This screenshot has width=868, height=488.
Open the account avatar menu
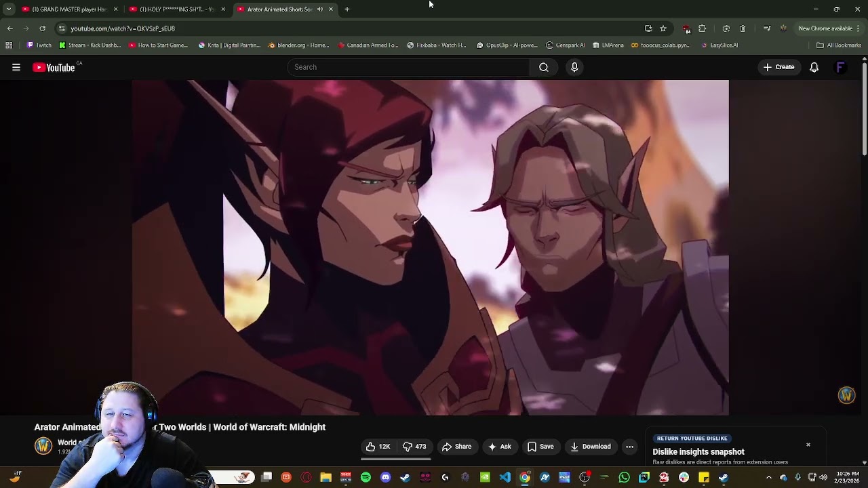click(840, 67)
